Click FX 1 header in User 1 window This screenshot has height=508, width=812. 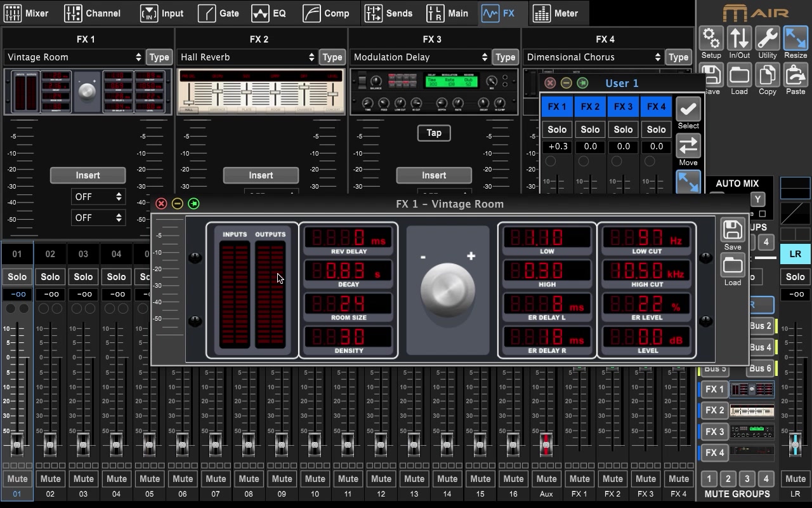557,107
